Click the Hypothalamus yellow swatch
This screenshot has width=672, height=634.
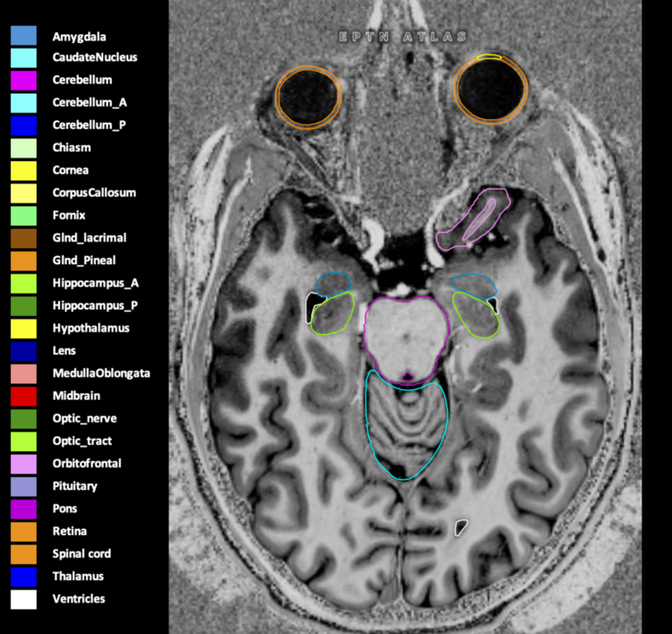[23, 329]
